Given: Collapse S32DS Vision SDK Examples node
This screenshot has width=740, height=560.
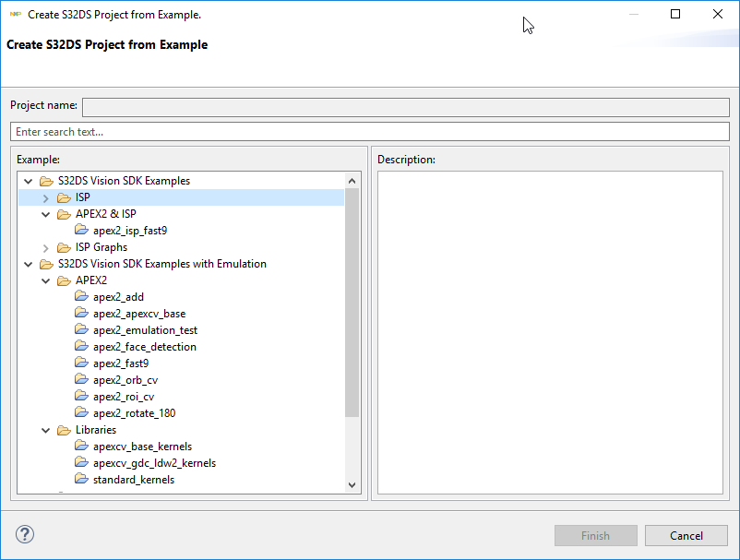Looking at the screenshot, I should coord(29,181).
